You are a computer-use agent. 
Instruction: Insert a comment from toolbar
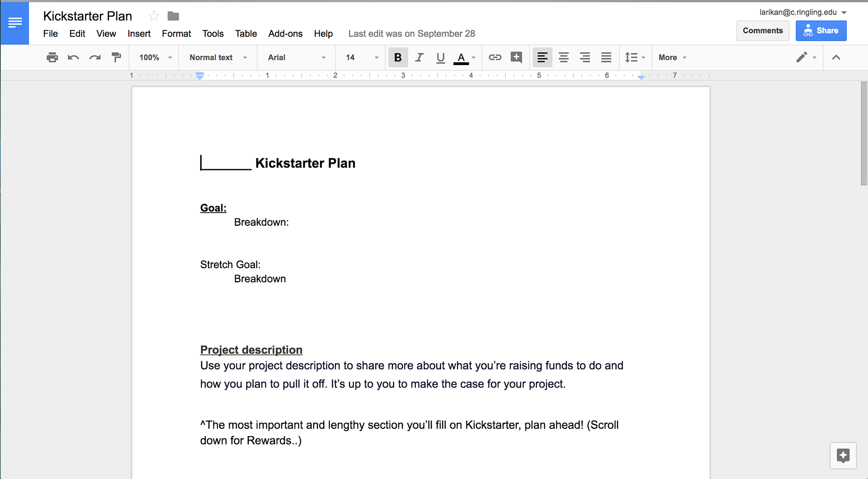point(516,57)
